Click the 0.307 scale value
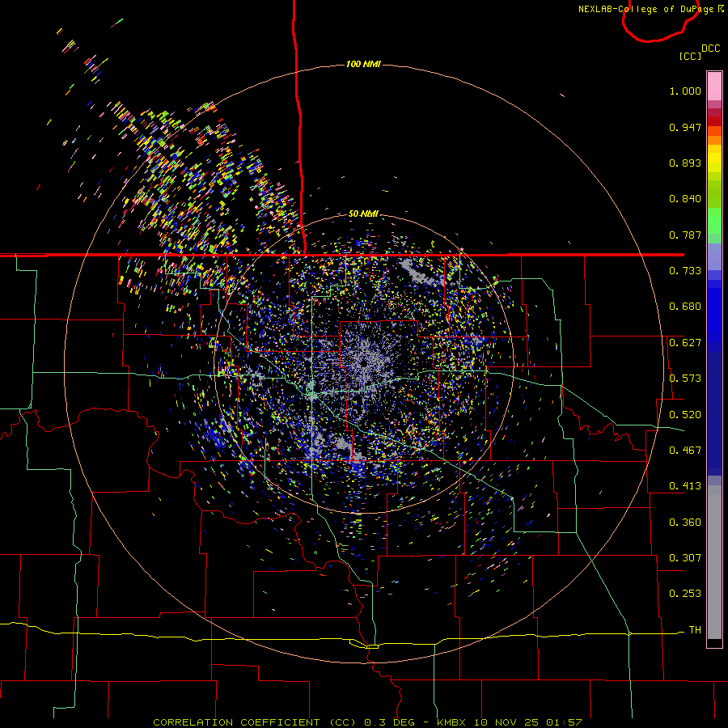Image resolution: width=728 pixels, height=728 pixels. 685,558
